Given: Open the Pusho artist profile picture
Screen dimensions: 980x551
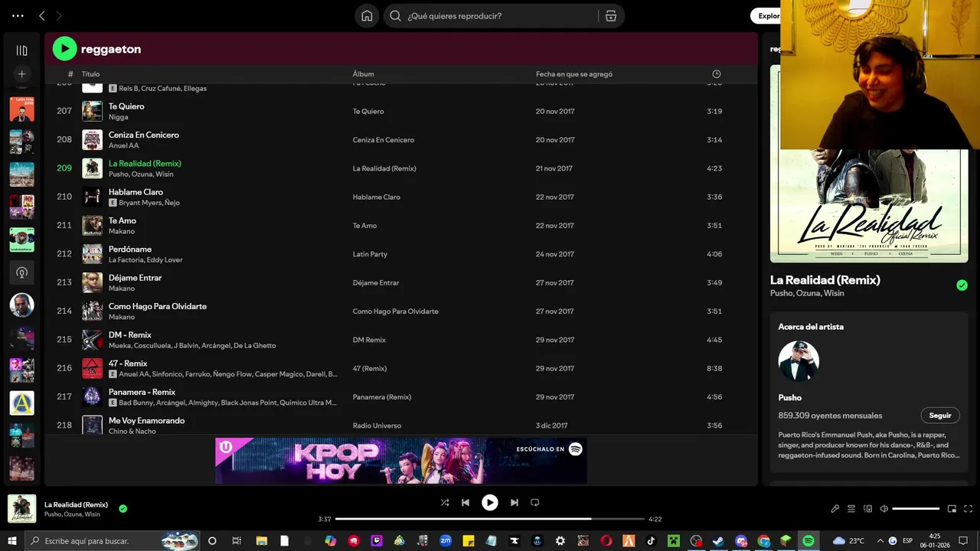Looking at the screenshot, I should coord(799,360).
